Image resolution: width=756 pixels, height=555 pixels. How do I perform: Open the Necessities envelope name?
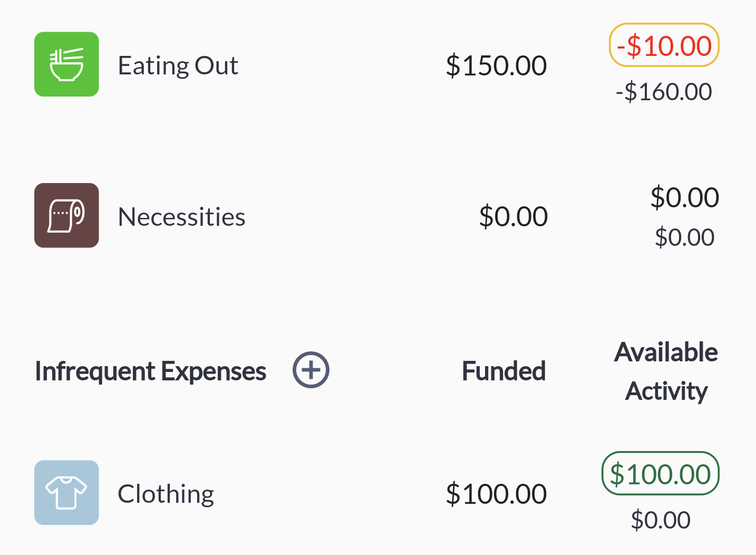pyautogui.click(x=182, y=217)
